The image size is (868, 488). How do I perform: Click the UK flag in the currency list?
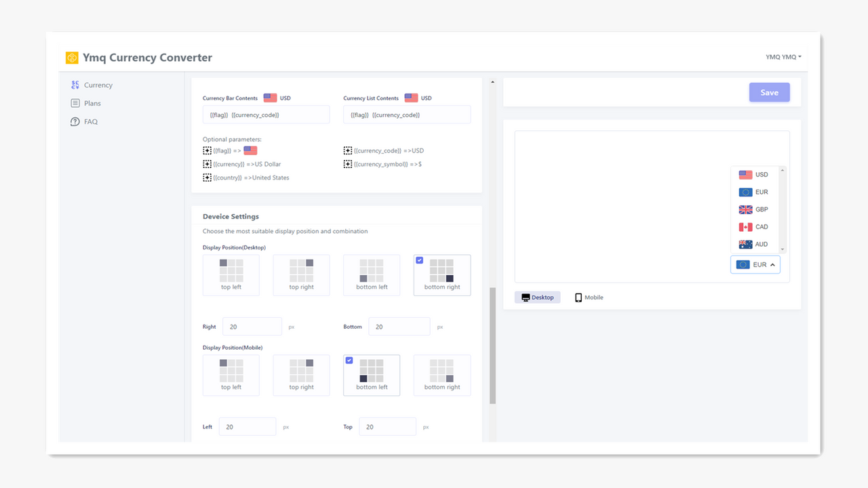(x=745, y=209)
